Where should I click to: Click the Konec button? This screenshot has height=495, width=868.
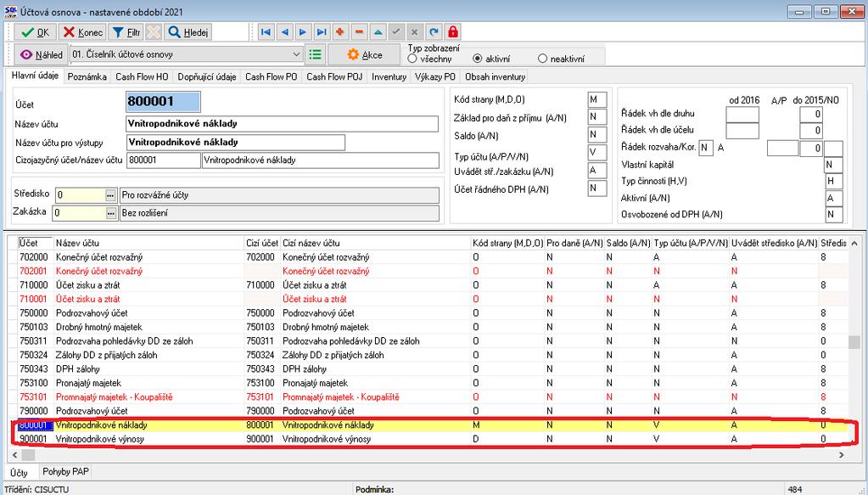pyautogui.click(x=82, y=32)
